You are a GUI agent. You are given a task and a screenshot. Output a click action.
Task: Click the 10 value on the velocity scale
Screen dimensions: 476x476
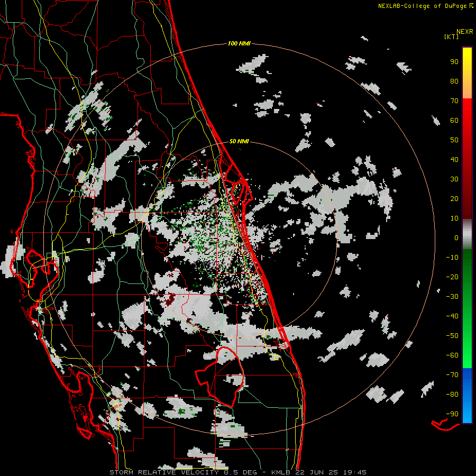(x=454, y=218)
